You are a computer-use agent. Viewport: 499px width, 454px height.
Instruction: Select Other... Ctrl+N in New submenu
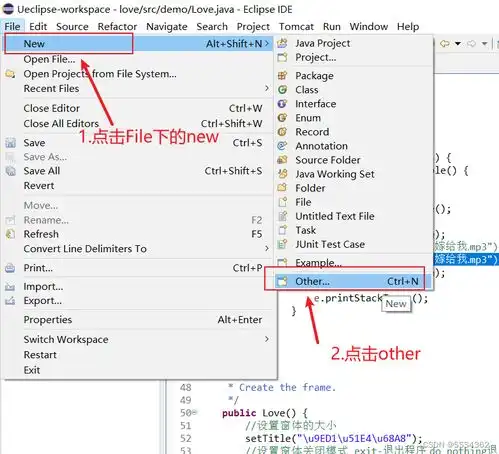click(353, 281)
